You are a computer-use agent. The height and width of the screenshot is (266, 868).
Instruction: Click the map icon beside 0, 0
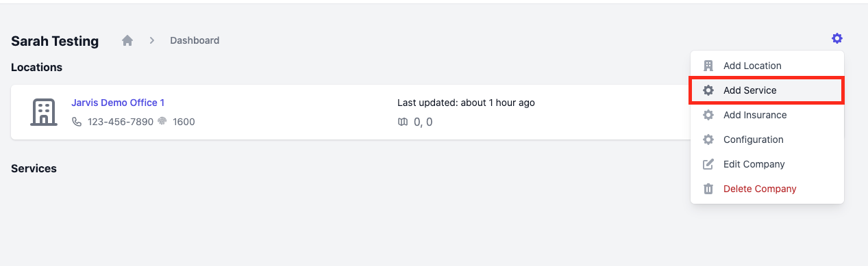point(403,122)
